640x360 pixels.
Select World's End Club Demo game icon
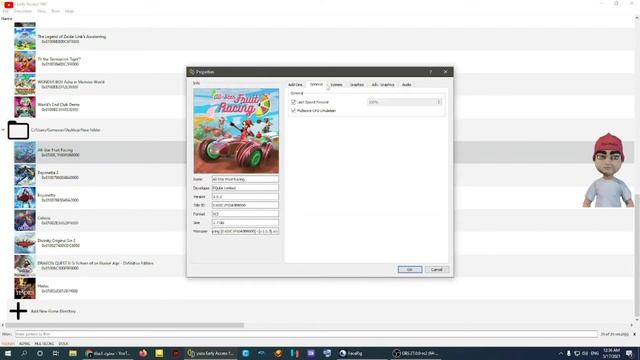tap(25, 107)
